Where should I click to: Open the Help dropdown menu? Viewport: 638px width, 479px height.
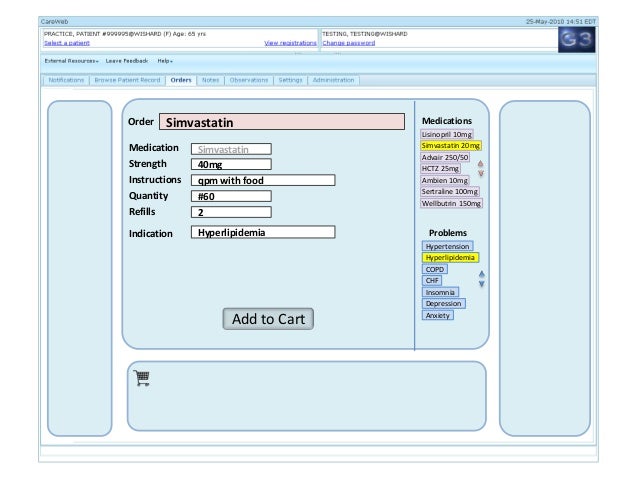tap(165, 61)
